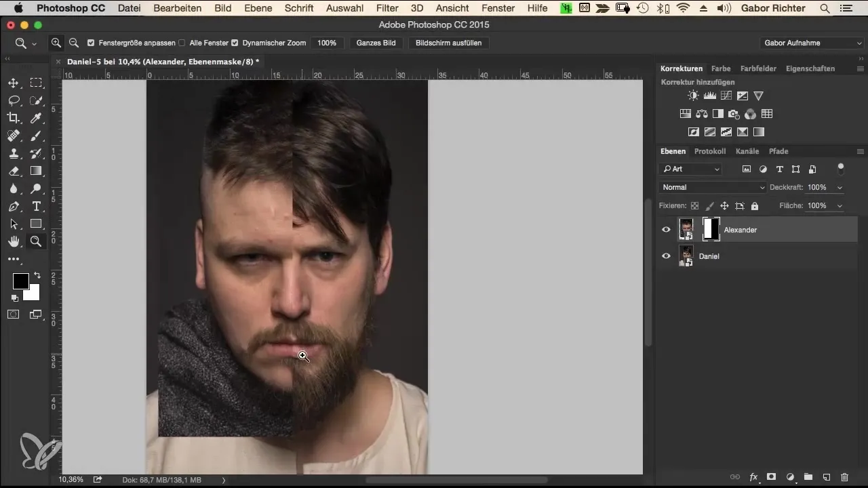Add a Curves adjustment
Image resolution: width=868 pixels, height=488 pixels.
[726, 96]
